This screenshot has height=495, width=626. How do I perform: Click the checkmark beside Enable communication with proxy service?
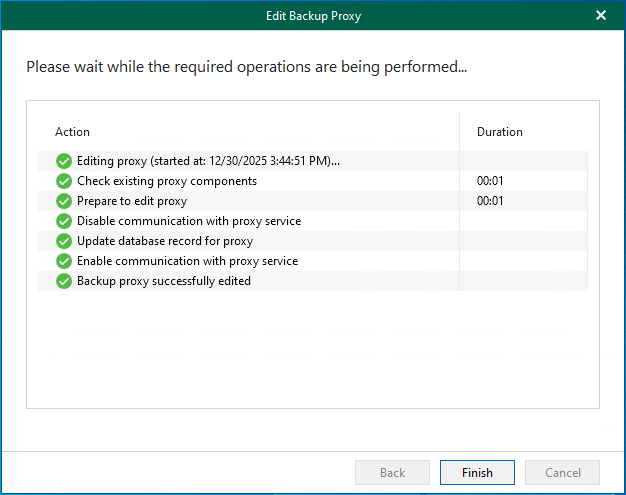pyautogui.click(x=64, y=261)
